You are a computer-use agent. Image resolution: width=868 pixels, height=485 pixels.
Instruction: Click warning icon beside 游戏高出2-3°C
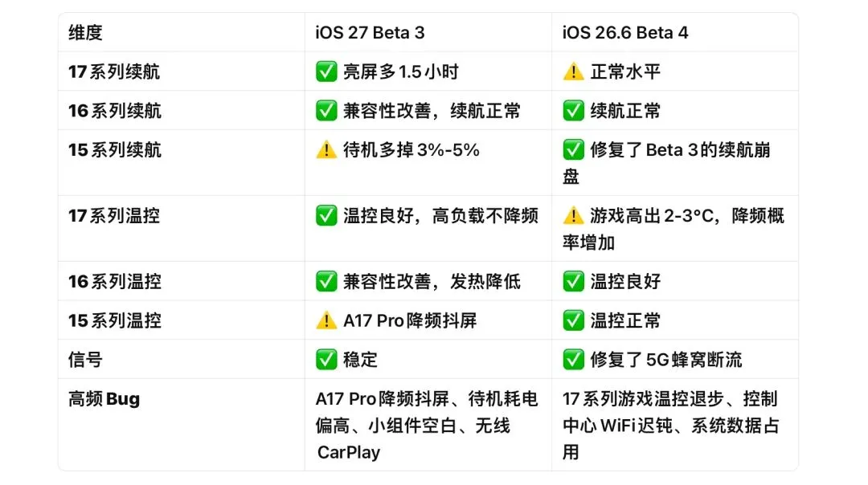pos(573,216)
